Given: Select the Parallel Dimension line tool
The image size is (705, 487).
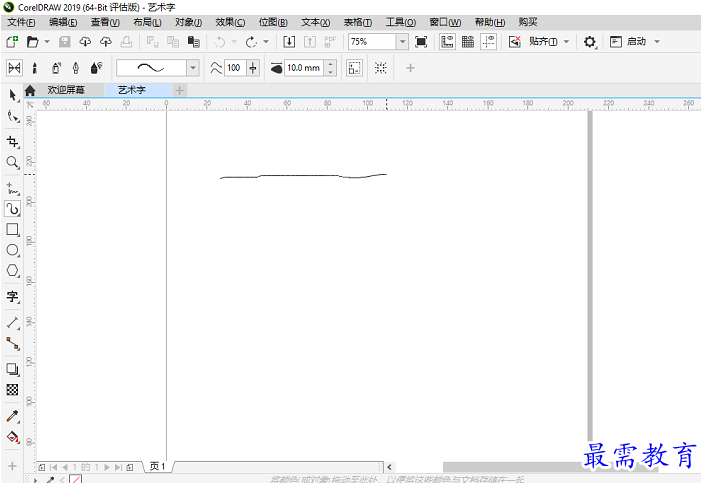Looking at the screenshot, I should point(13,323).
